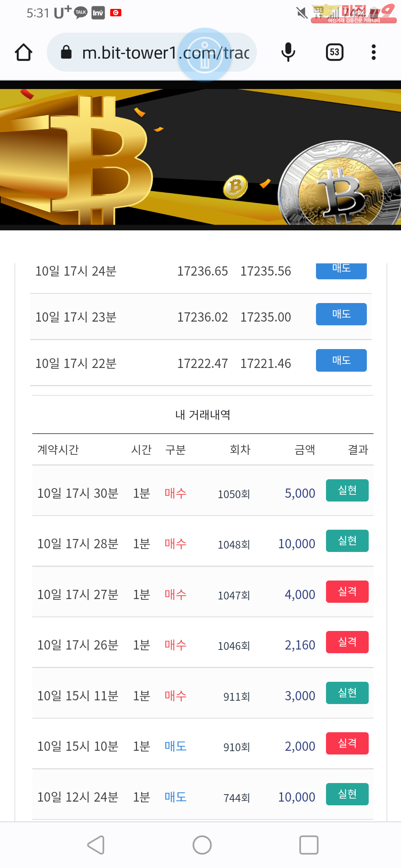
Task: Tap the 내 거래내역 section heading
Action: tap(203, 415)
